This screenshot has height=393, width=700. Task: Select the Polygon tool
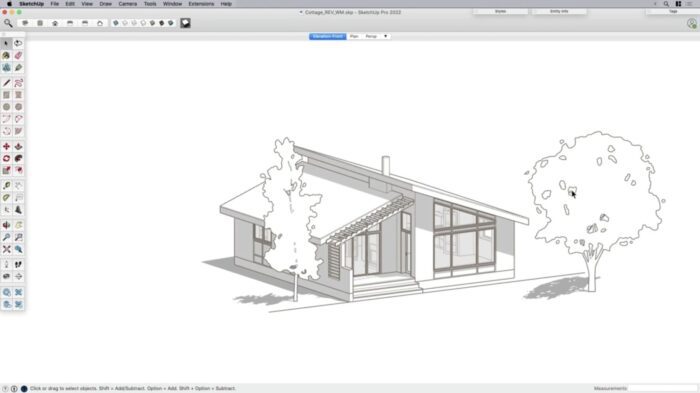tap(18, 107)
